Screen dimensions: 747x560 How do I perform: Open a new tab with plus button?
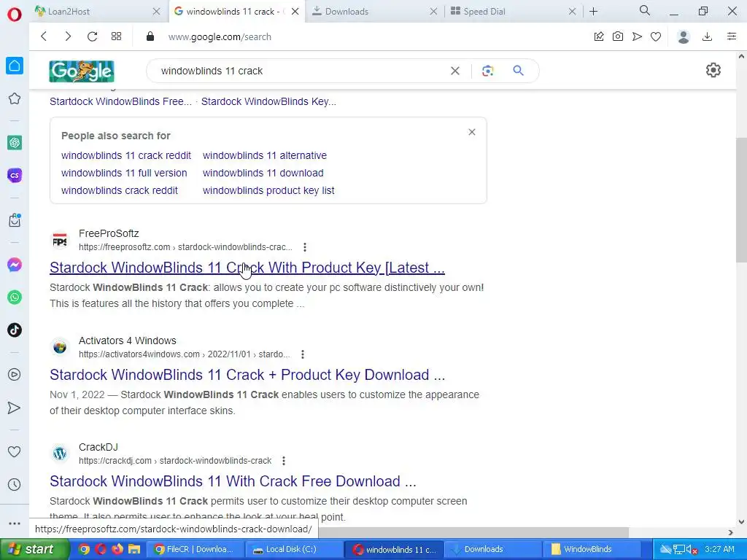pos(593,12)
